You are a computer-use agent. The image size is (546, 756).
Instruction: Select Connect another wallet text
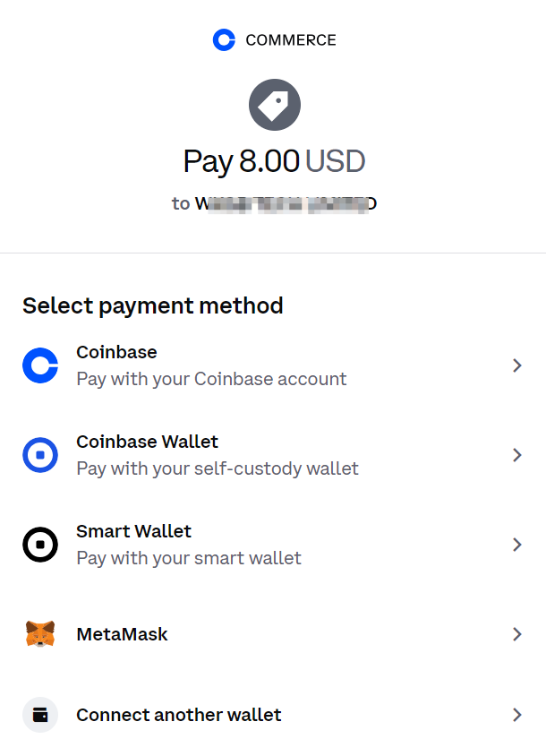click(179, 715)
